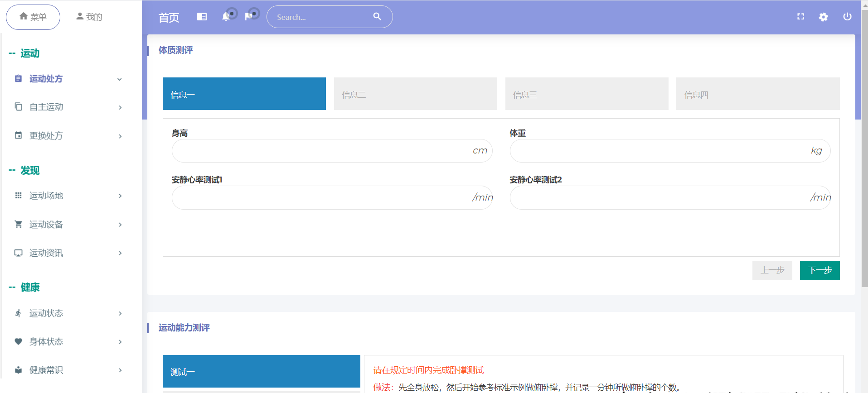Click the notification bell icon

click(x=226, y=17)
